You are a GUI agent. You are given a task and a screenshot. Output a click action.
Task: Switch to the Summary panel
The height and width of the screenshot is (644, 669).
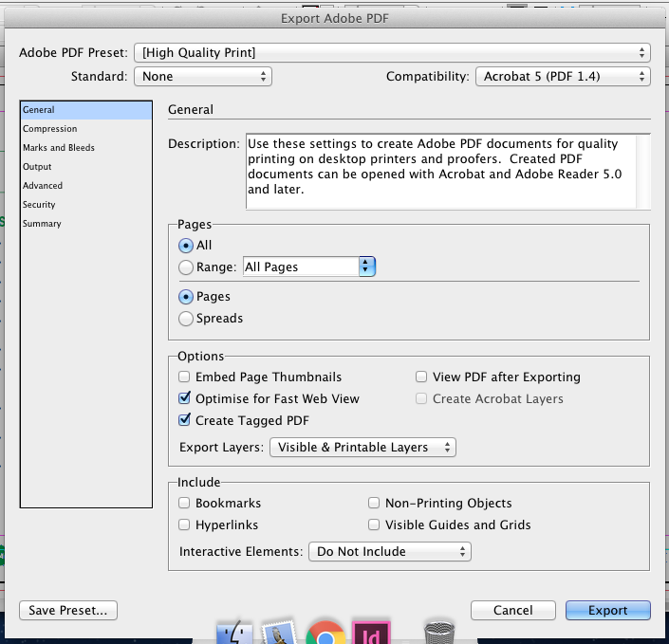coord(85,224)
